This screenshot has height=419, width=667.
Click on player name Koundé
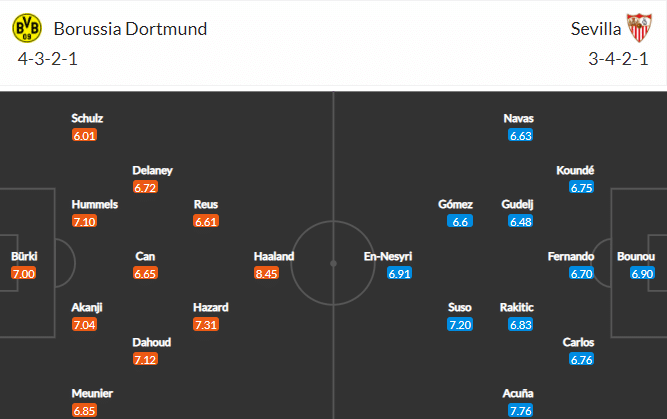click(x=575, y=170)
